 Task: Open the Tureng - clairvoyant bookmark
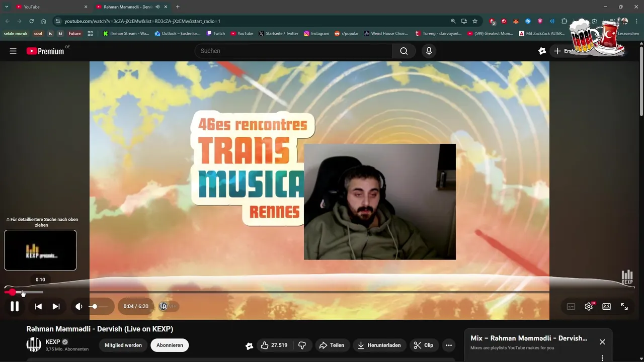click(x=438, y=34)
